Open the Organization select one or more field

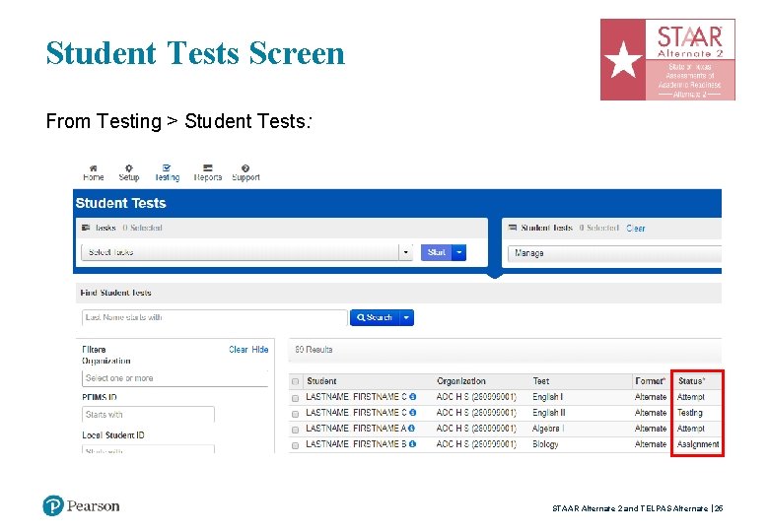point(175,378)
